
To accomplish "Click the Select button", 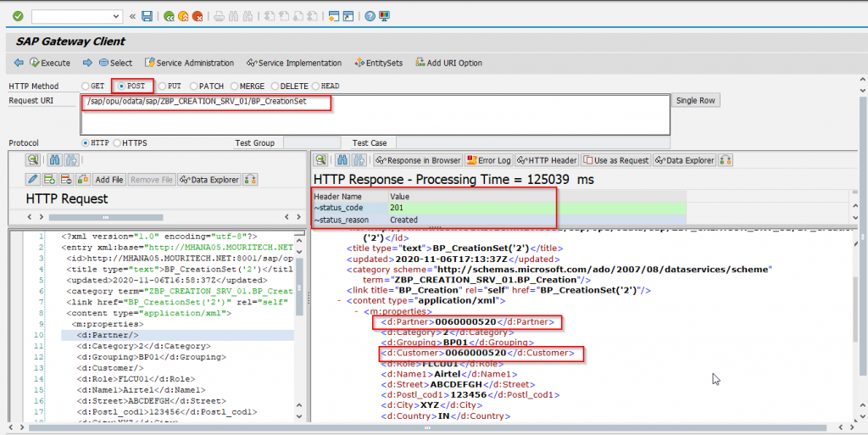I will (115, 63).
